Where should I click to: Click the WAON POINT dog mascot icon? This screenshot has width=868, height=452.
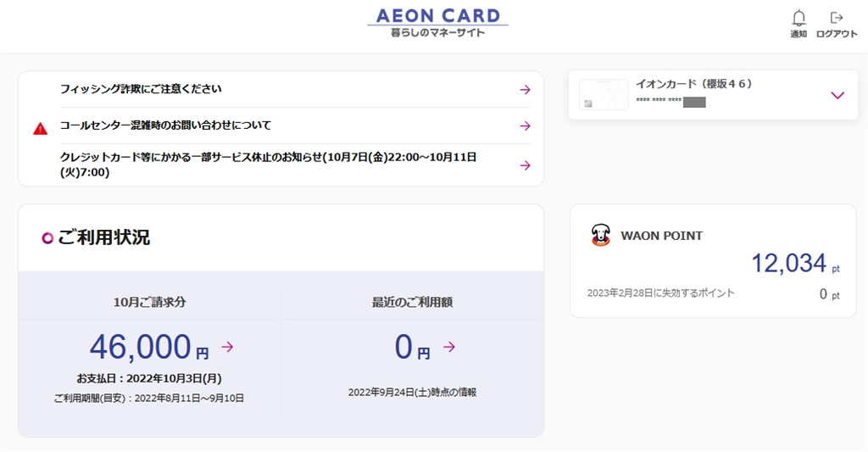coord(601,236)
